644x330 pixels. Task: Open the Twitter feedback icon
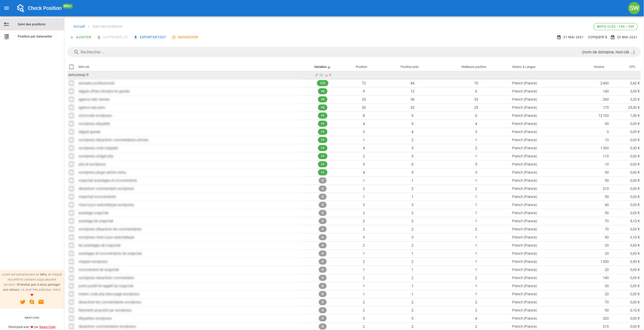pyautogui.click(x=23, y=302)
